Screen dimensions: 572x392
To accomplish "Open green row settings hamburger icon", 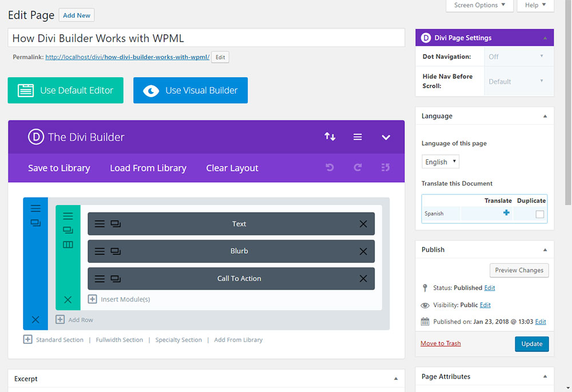I will click(x=68, y=216).
